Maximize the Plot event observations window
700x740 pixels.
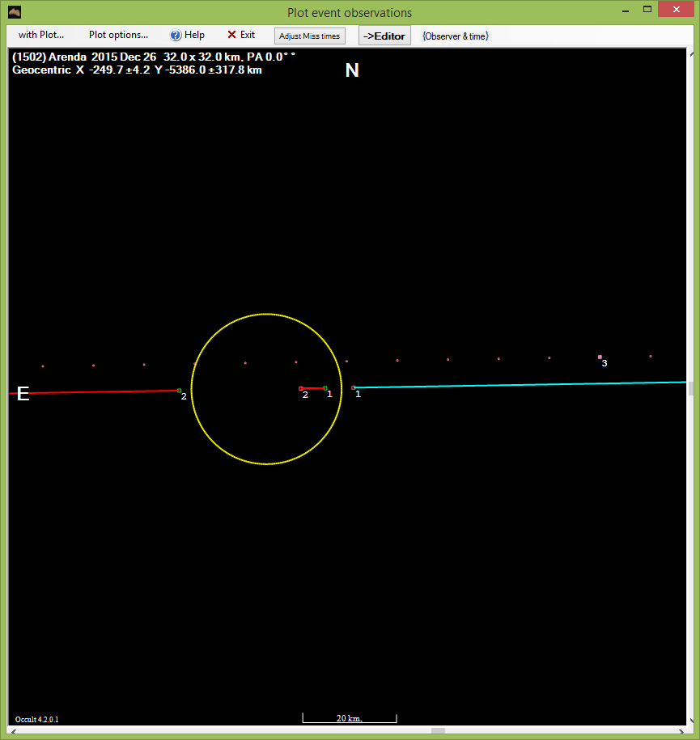[647, 10]
